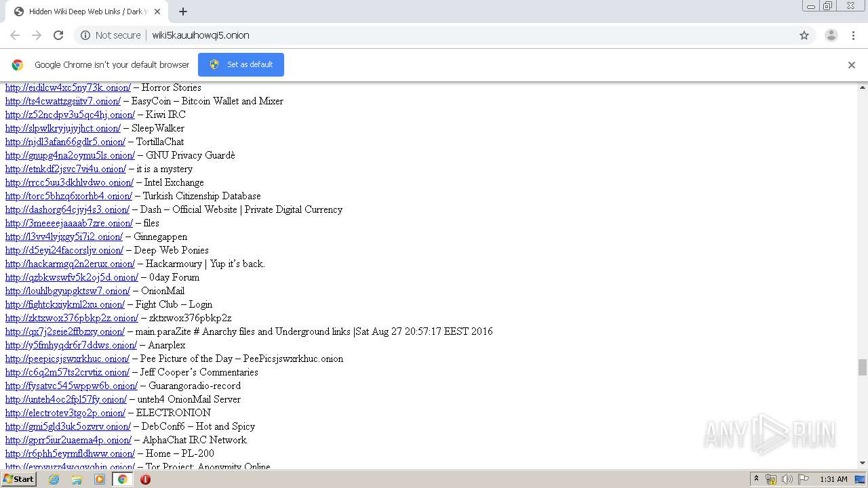Open the Turkish Citizenship Database link

[x=68, y=196]
